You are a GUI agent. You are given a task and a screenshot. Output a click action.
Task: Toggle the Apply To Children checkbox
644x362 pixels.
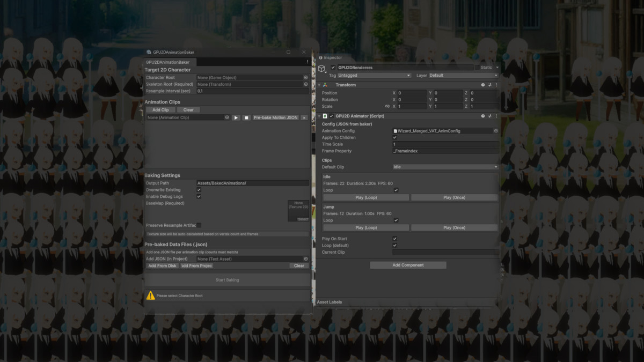395,138
